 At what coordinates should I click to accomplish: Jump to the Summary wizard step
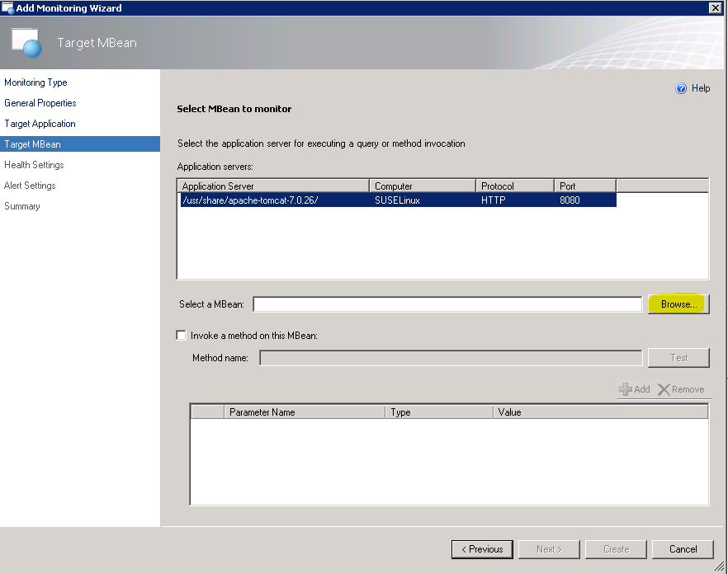tap(21, 206)
